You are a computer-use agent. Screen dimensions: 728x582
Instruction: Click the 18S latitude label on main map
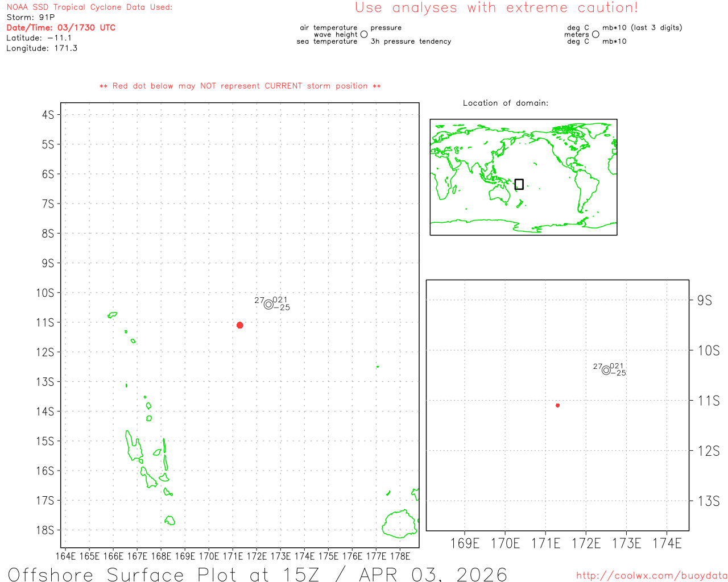pyautogui.click(x=45, y=530)
